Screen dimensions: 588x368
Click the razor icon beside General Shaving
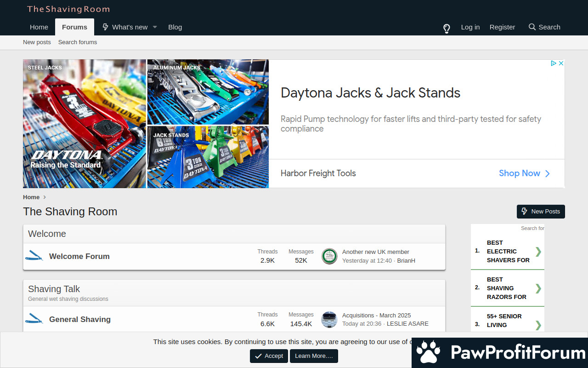point(34,319)
